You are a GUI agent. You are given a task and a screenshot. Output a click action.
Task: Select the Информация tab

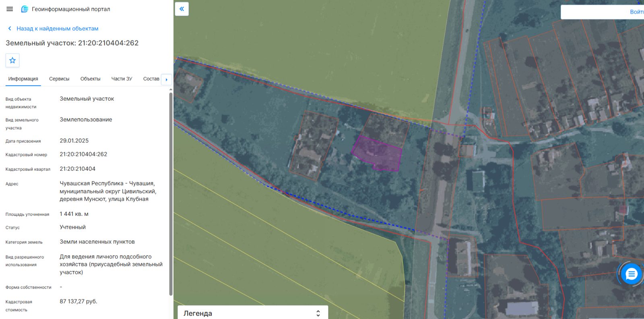click(x=23, y=79)
